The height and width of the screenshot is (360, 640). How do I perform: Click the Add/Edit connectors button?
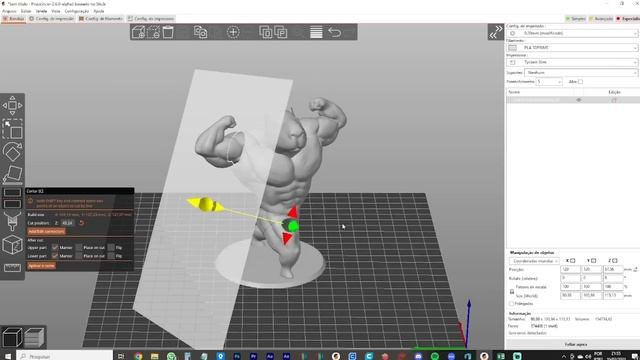pyautogui.click(x=46, y=231)
